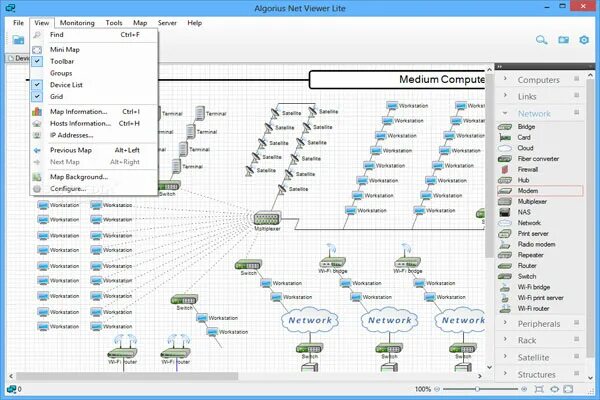Click the zoom slider handle
Screen dimensions: 600x400
pyautogui.click(x=477, y=389)
